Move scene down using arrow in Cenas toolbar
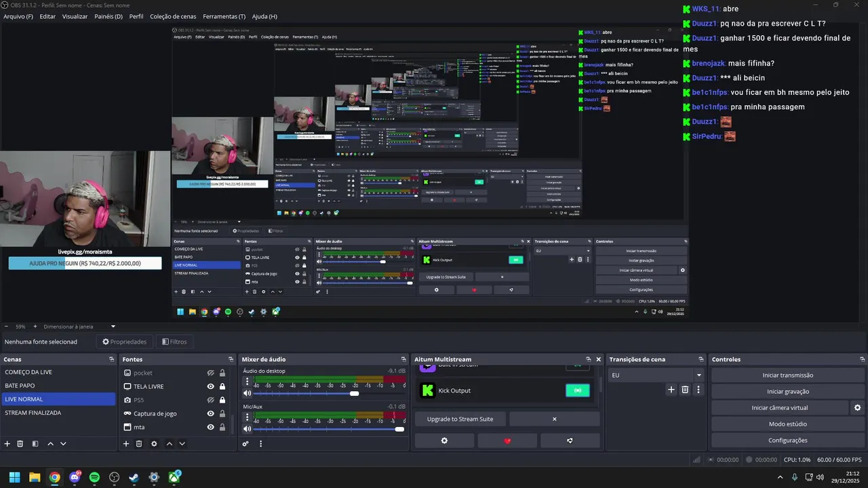 pyautogui.click(x=63, y=444)
